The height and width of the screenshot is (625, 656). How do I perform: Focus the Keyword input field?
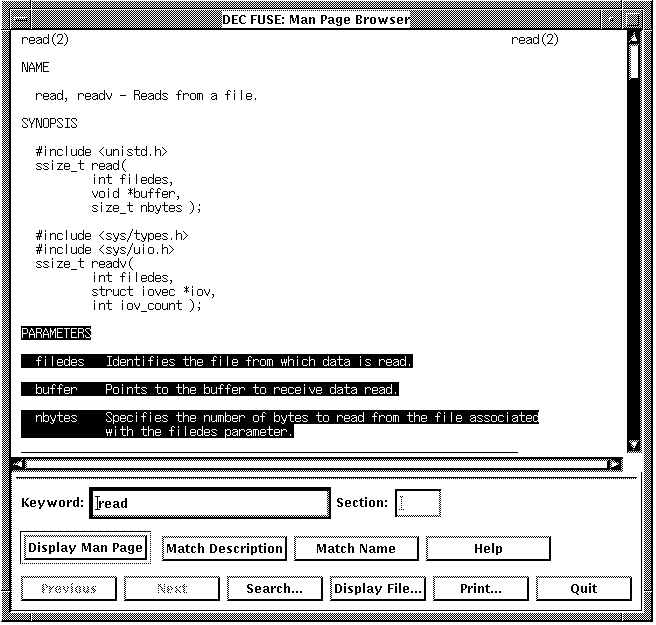pyautogui.click(x=210, y=503)
